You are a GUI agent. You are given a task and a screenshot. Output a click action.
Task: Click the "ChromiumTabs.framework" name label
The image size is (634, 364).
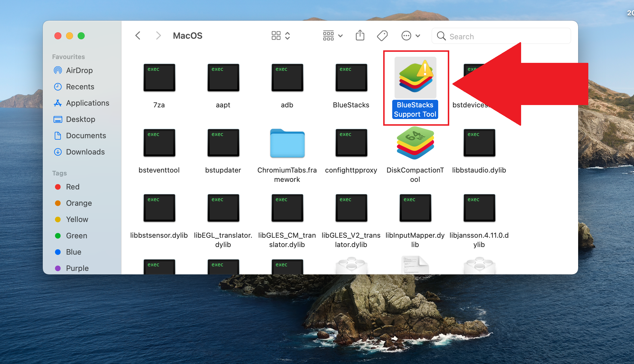(287, 175)
